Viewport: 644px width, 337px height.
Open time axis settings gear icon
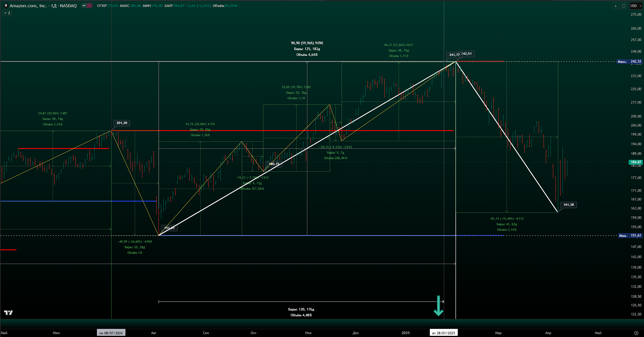pyautogui.click(x=636, y=333)
